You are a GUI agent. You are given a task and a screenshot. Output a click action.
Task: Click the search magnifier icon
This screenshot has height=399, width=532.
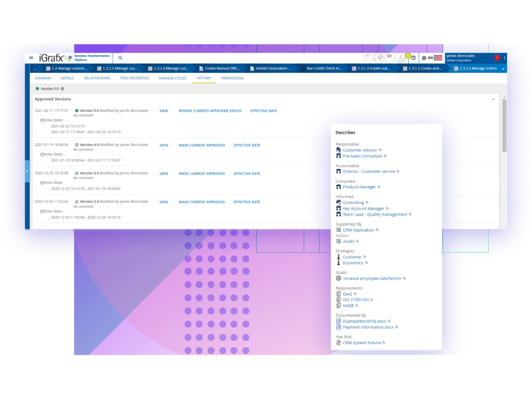(x=120, y=58)
